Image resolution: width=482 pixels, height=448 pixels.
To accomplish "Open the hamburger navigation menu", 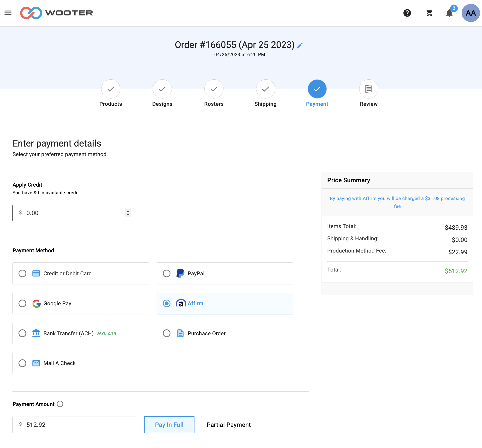I will [8, 13].
